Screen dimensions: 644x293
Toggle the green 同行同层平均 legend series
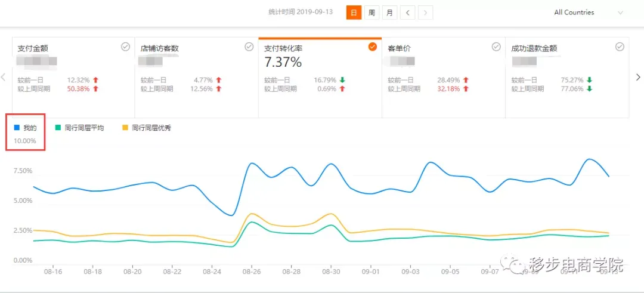coord(80,128)
